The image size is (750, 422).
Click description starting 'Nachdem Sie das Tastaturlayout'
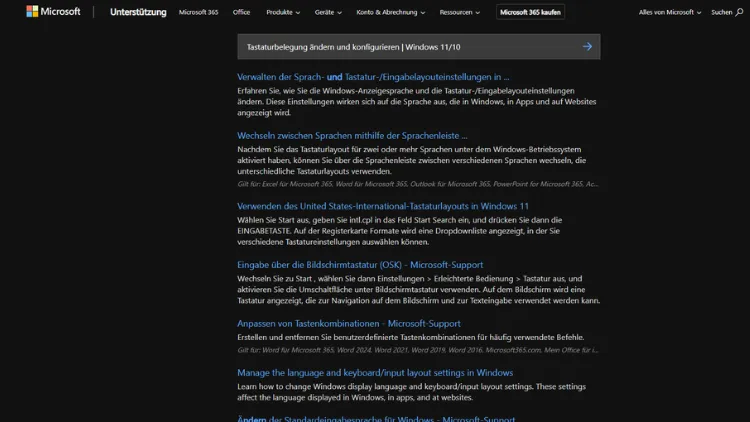click(x=411, y=160)
